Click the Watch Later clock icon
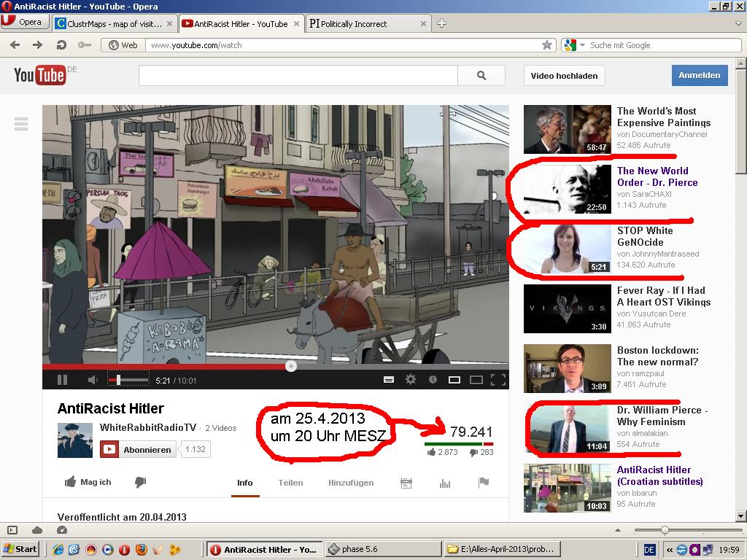Screen dimensions: 747x560 click(433, 379)
